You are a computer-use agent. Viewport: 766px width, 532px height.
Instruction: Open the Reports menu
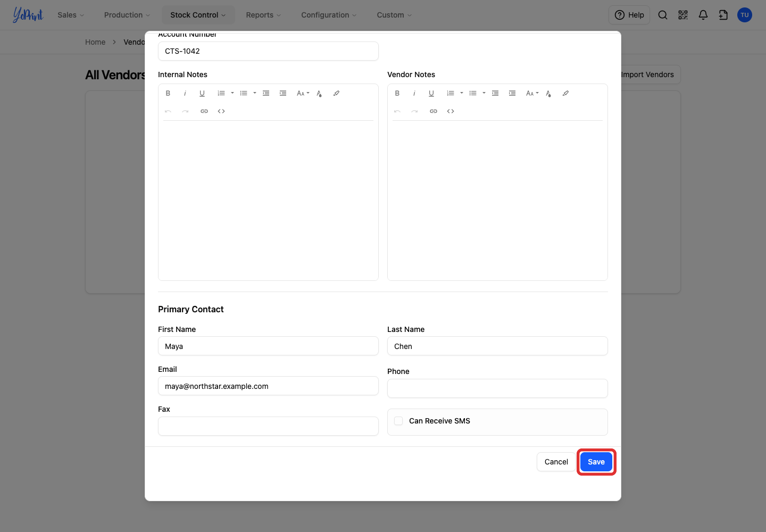point(263,15)
